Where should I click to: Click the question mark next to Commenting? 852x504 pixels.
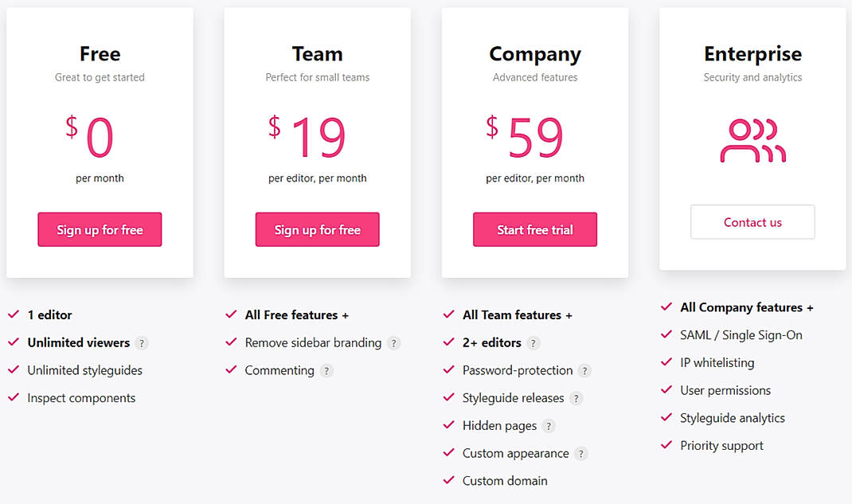pos(326,370)
